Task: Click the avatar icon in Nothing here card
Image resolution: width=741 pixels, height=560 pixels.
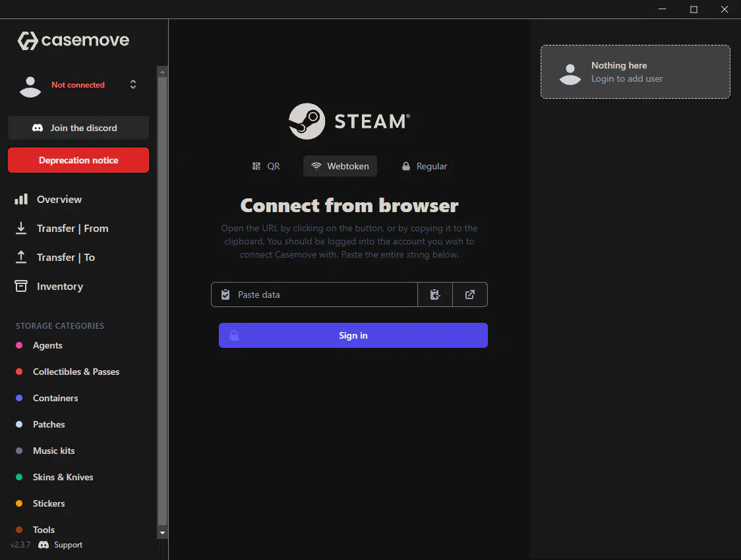Action: tap(570, 74)
